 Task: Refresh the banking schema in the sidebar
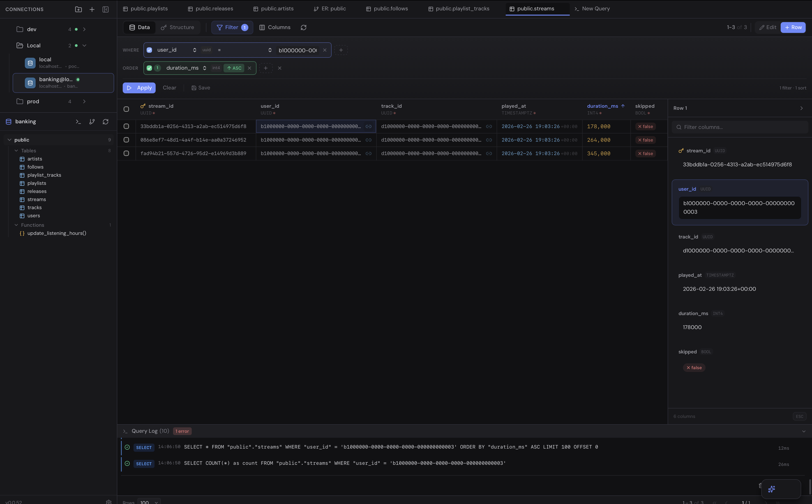click(106, 122)
